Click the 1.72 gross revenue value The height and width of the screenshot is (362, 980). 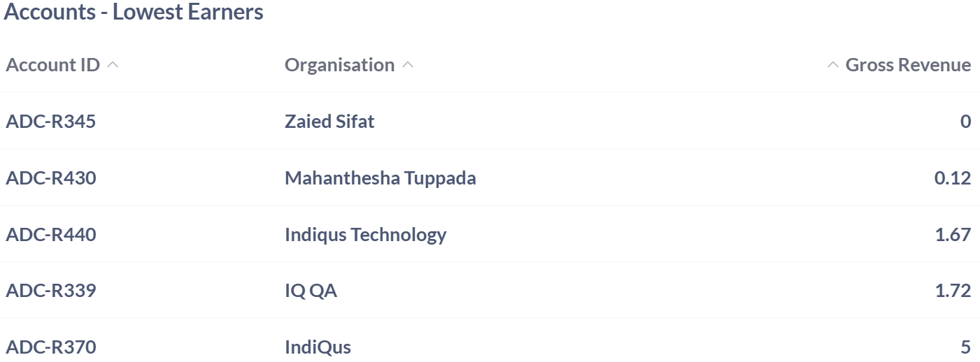pyautogui.click(x=953, y=291)
